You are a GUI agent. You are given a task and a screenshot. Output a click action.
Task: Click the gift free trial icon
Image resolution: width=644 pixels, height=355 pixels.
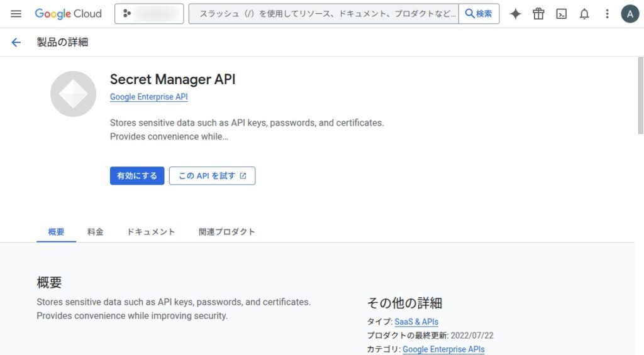pyautogui.click(x=538, y=14)
